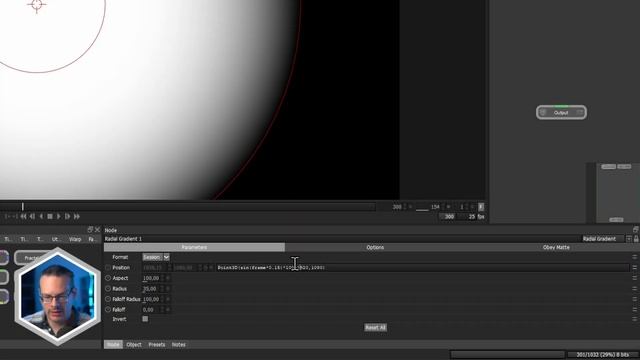Toggle the Falloff Radius animation circle

click(x=108, y=299)
